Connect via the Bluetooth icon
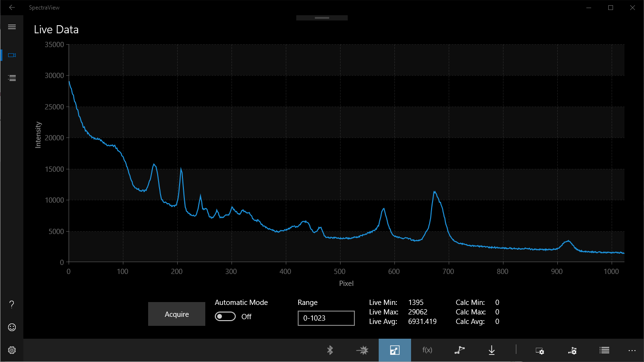 (330, 351)
